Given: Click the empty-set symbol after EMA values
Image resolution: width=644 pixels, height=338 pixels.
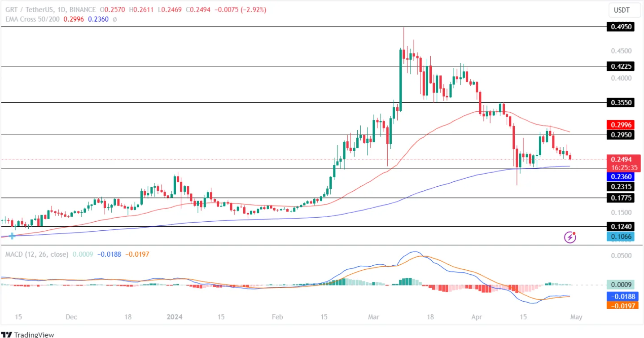Looking at the screenshot, I should [x=114, y=20].
